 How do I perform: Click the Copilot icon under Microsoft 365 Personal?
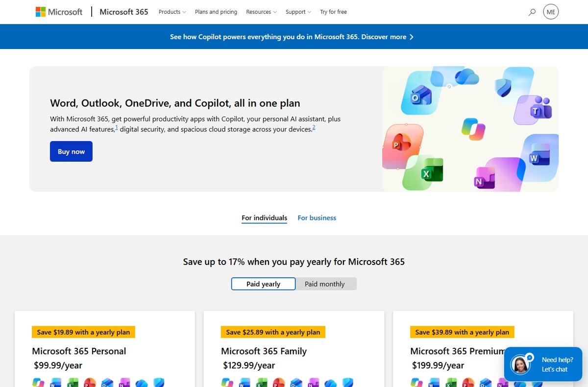(38, 383)
